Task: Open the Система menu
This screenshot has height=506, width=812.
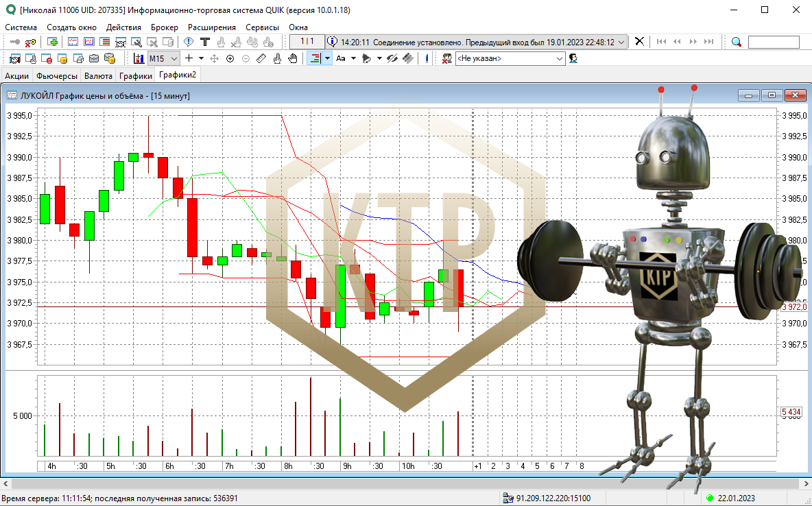Action: pos(21,27)
